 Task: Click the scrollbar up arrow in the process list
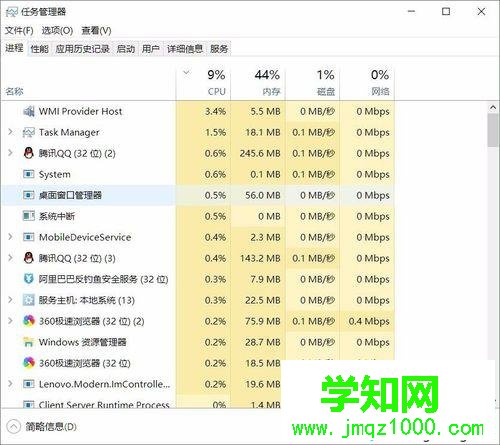pos(493,108)
